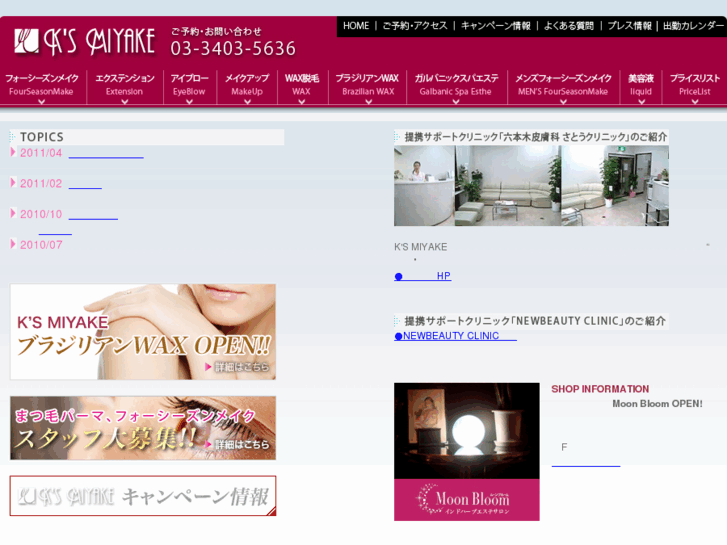This screenshot has height=545, width=727.
Task: Open staff recruitment スタッフ大募集 banner
Action: (143, 428)
